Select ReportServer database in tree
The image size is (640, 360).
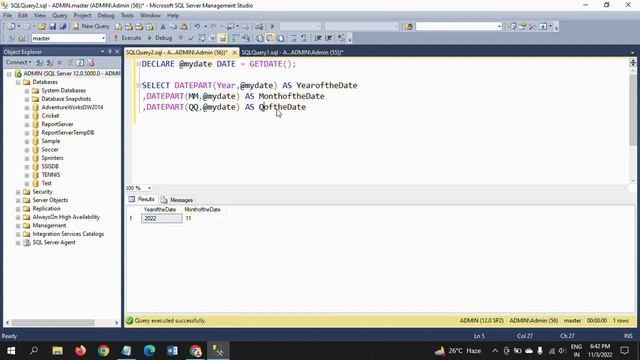tap(57, 124)
